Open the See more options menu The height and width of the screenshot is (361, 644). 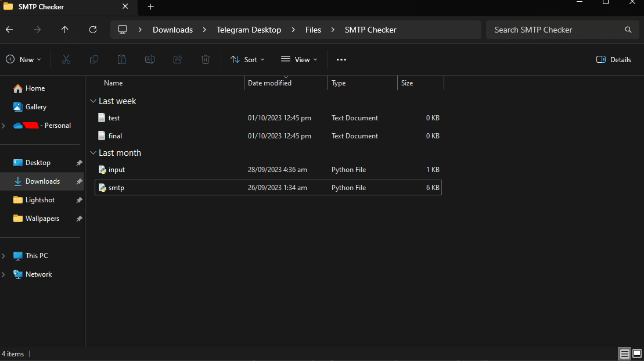pyautogui.click(x=341, y=59)
